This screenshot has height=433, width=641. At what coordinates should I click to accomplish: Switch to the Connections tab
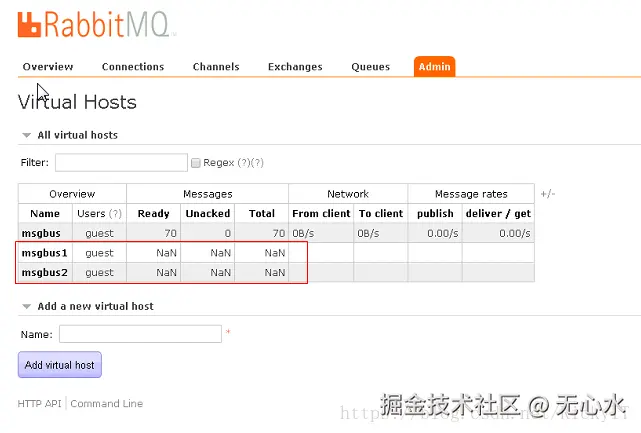(x=133, y=67)
